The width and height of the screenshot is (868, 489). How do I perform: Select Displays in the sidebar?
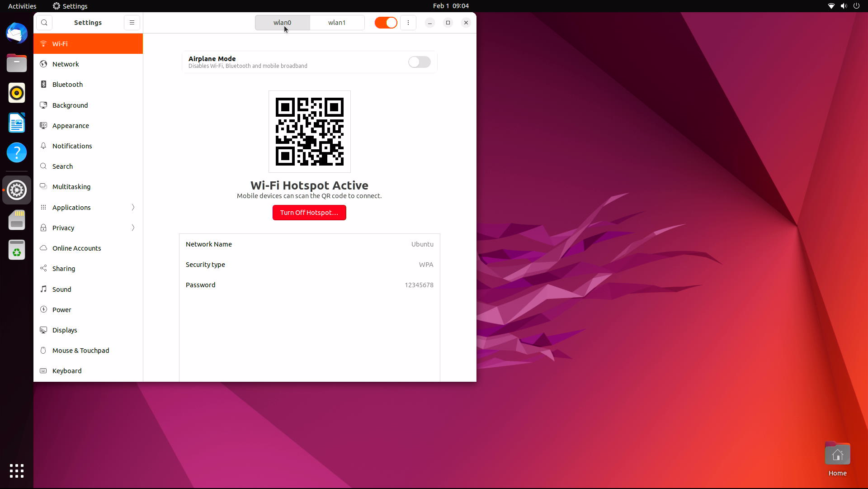pos(88,330)
